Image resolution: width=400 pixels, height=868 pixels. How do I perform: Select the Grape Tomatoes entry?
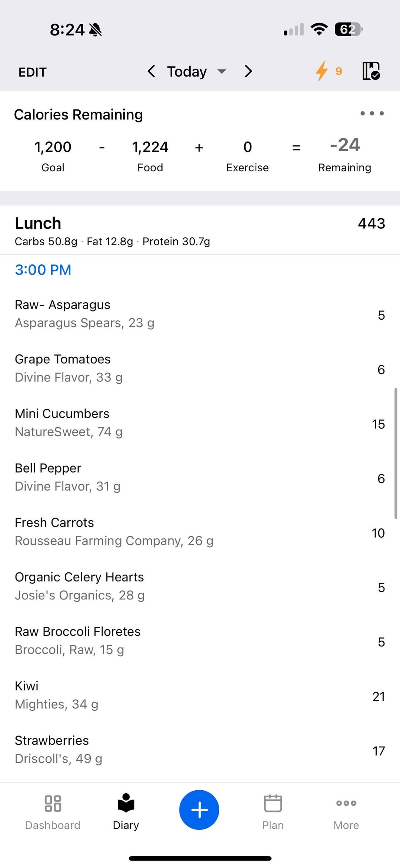(200, 369)
